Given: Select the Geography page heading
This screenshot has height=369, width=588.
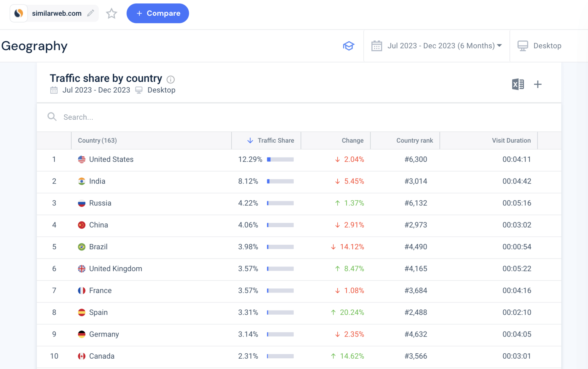Looking at the screenshot, I should click(x=34, y=46).
